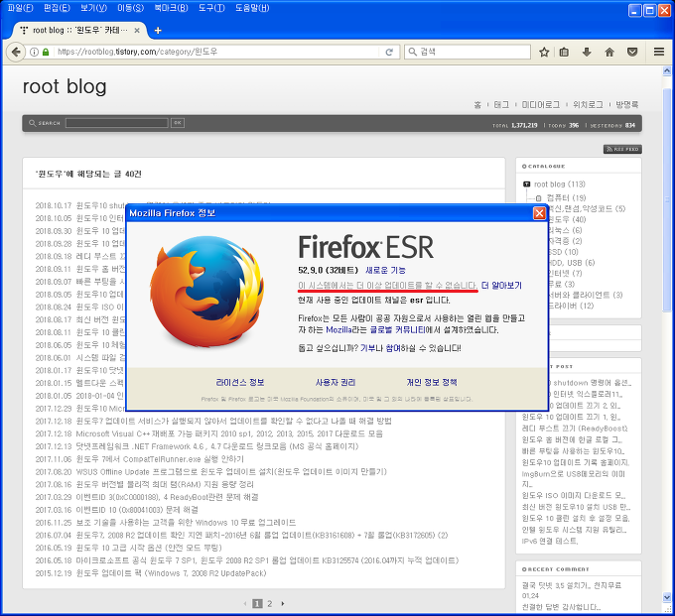Open the hamburger menu icon
This screenshot has width=675, height=616.
click(659, 52)
